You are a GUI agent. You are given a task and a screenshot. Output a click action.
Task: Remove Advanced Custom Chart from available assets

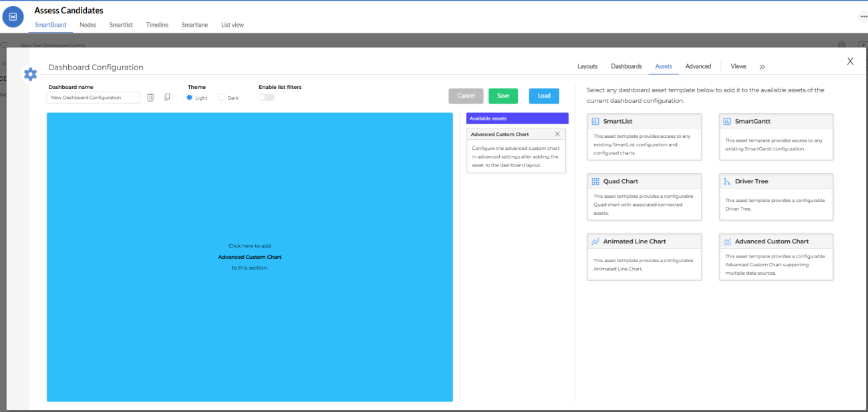(x=557, y=134)
